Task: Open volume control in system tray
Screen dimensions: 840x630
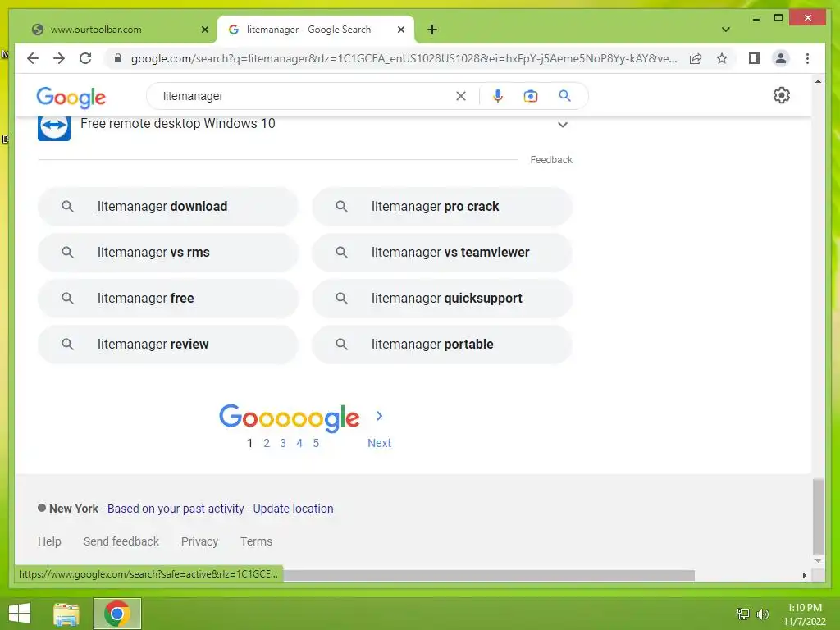Action: [x=762, y=614]
